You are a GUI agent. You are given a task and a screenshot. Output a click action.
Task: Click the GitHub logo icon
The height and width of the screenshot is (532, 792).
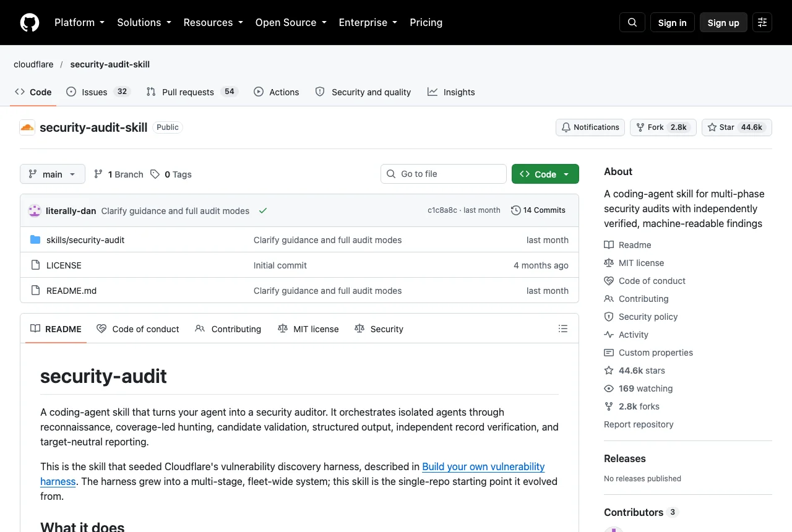(30, 22)
